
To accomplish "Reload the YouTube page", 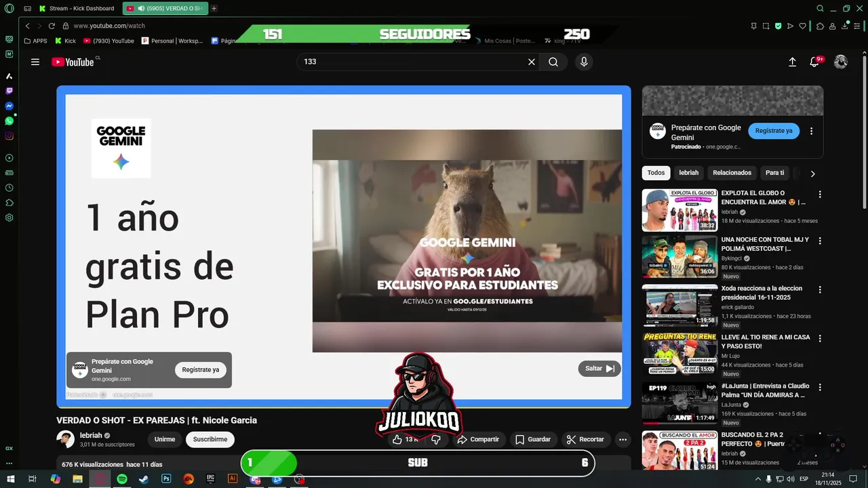I will pos(52,26).
